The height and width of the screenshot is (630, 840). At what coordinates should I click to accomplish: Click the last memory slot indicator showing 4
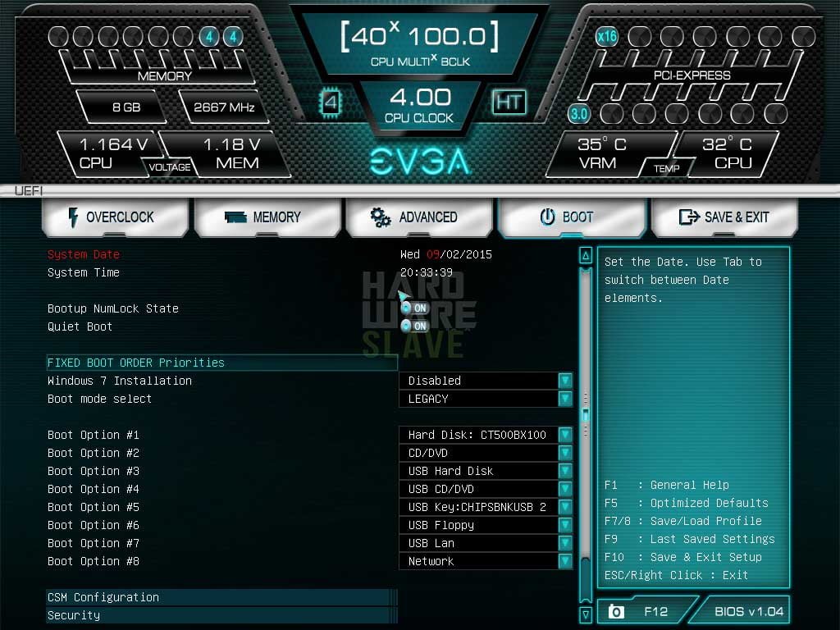click(x=233, y=36)
